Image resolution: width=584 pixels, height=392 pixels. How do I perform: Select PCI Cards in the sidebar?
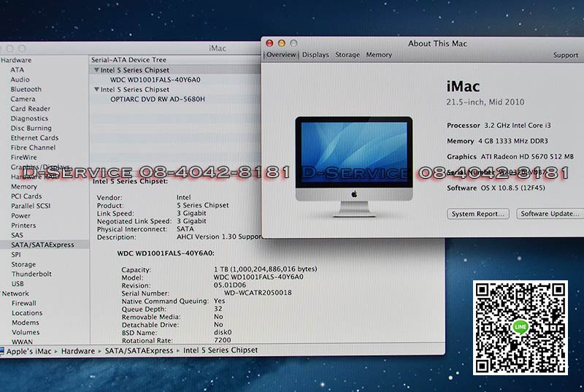pyautogui.click(x=26, y=196)
